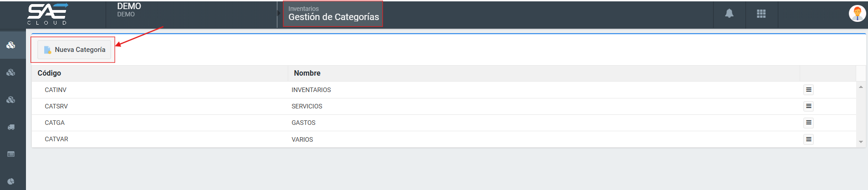Screen dimensions: 868x190
Task: Click the user avatar profile picture
Action: 857,13
